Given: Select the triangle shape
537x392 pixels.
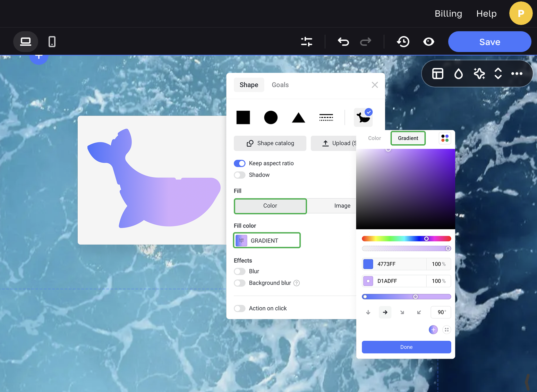Looking at the screenshot, I should [298, 118].
